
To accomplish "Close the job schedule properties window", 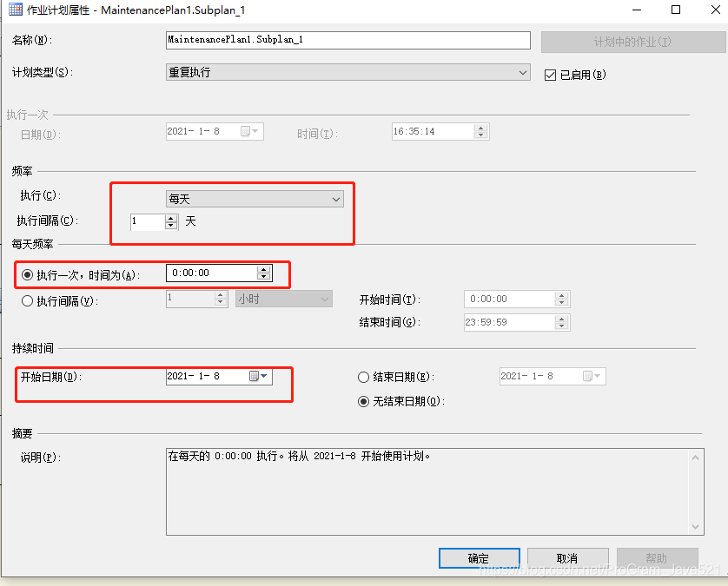I will coord(716,10).
